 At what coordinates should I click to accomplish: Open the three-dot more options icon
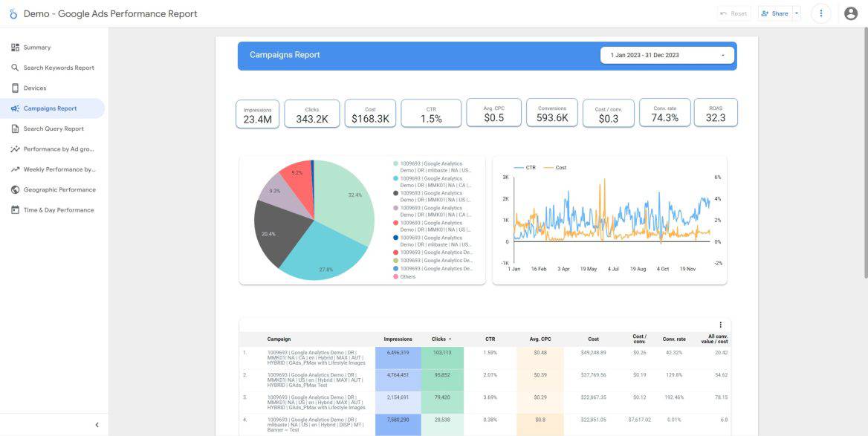(820, 13)
